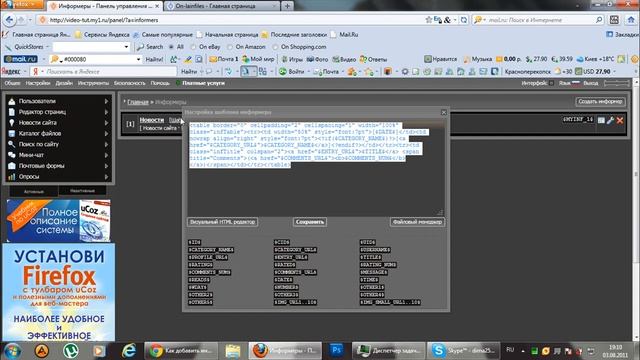Open Киев +18°C weather widget
640x360 pixels.
595,59
